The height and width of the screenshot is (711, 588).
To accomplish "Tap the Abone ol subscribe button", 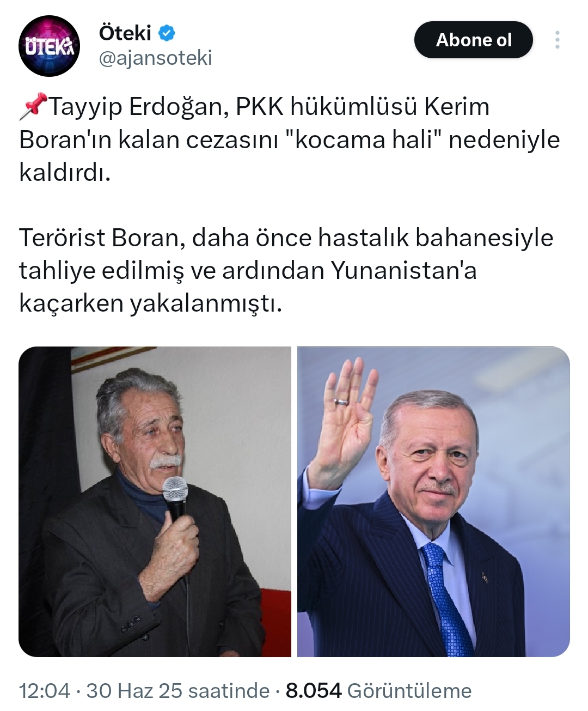I will [473, 40].
